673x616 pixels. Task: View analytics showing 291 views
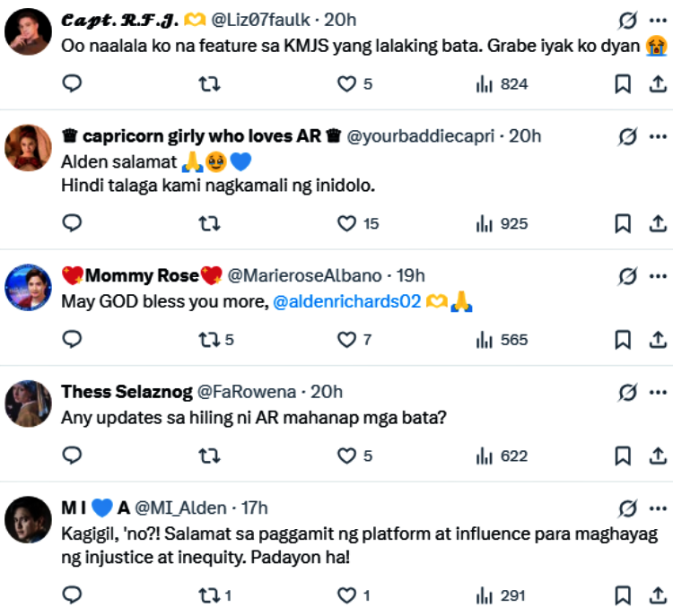click(501, 595)
